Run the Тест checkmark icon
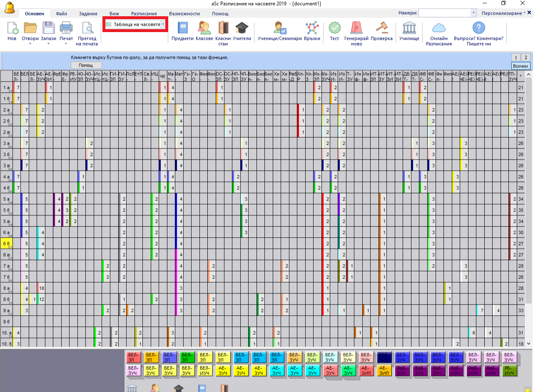The width and height of the screenshot is (533, 392). [334, 28]
